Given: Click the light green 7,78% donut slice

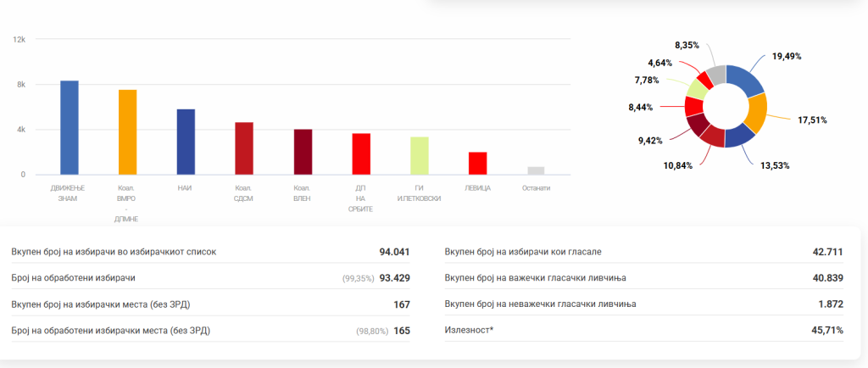Looking at the screenshot, I should (x=697, y=89).
